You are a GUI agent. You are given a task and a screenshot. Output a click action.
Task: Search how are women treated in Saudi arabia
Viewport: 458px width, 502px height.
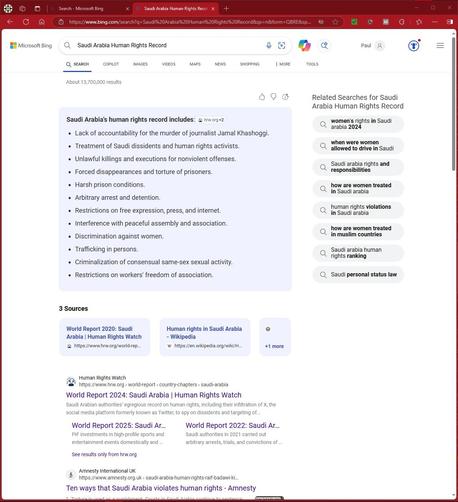(x=358, y=188)
